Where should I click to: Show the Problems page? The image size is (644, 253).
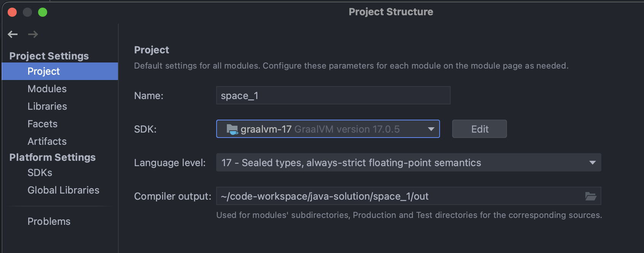point(49,221)
